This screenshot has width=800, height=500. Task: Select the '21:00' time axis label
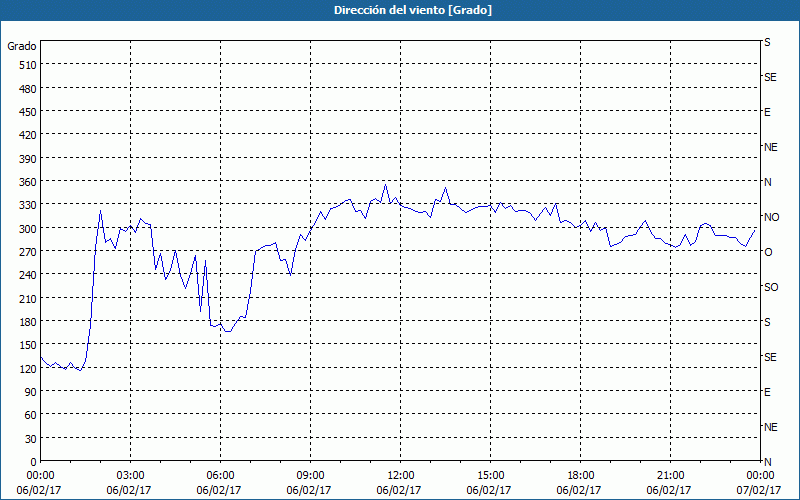(x=670, y=476)
